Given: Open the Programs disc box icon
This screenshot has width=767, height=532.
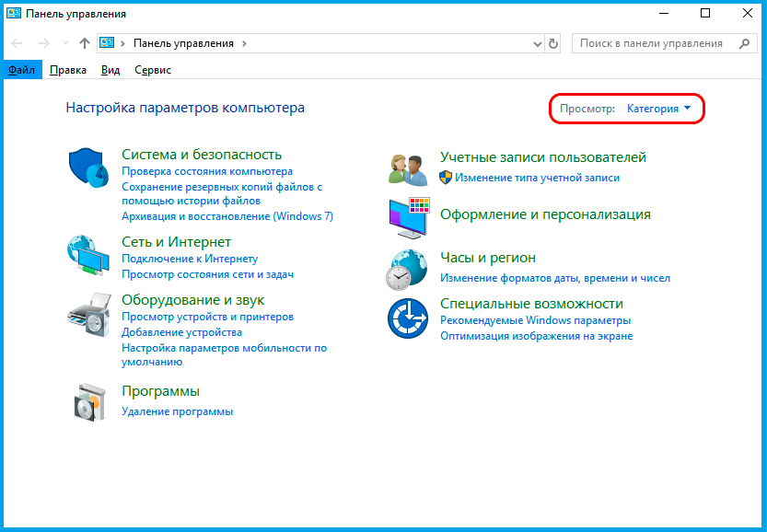Looking at the screenshot, I should click(x=88, y=400).
